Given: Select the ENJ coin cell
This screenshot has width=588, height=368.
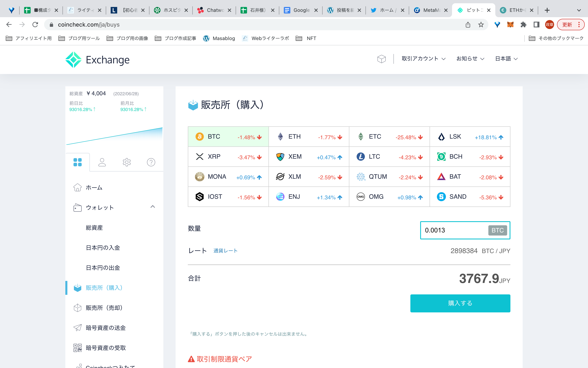Looking at the screenshot, I should tap(309, 197).
